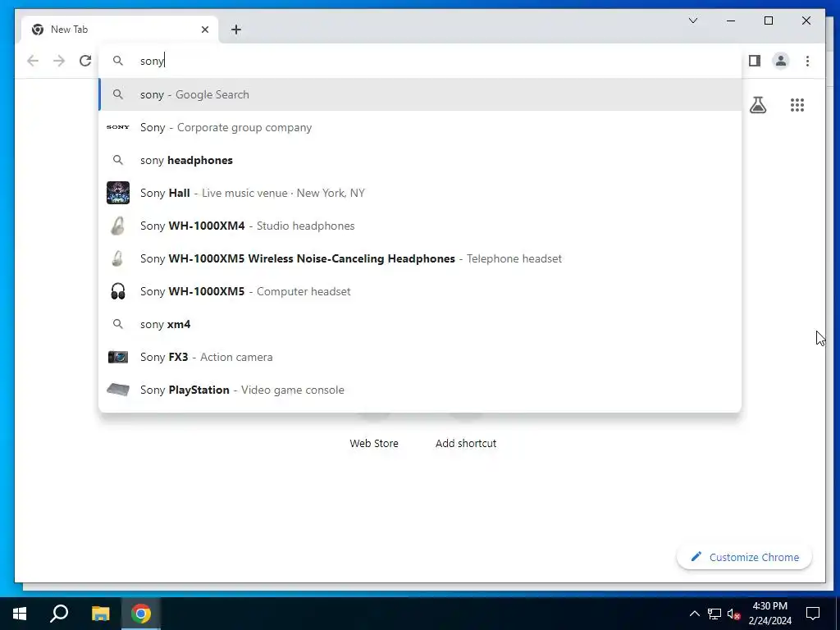Open a new tab with plus button

pos(236,30)
